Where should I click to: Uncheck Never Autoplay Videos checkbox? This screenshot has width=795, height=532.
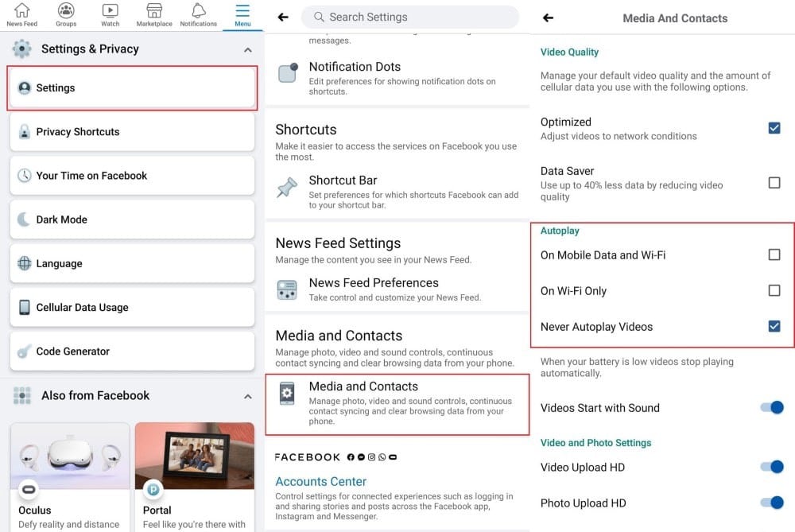[x=774, y=326]
